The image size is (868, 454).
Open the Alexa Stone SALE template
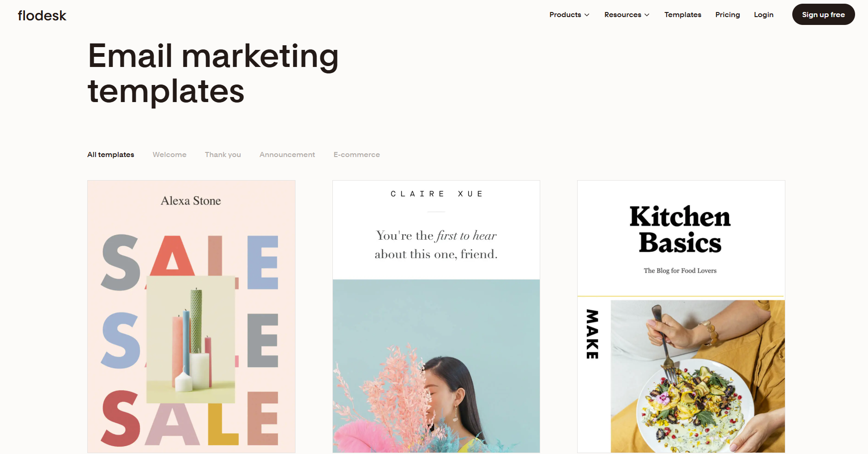[191, 316]
